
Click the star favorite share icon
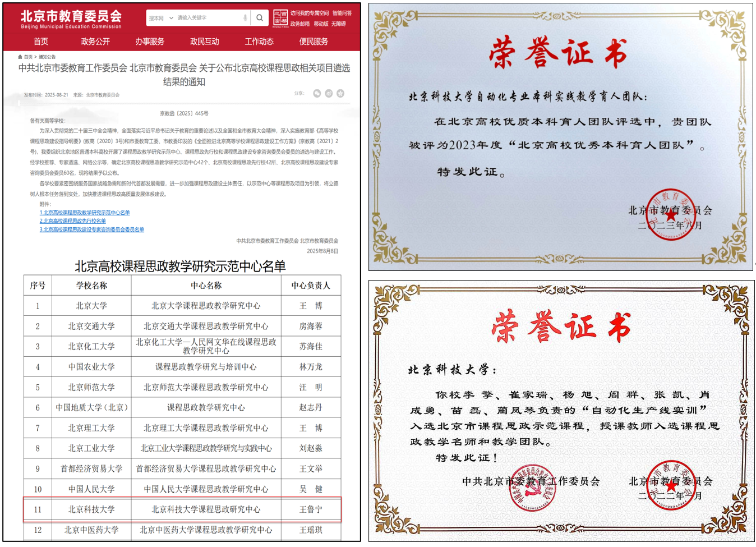point(340,93)
